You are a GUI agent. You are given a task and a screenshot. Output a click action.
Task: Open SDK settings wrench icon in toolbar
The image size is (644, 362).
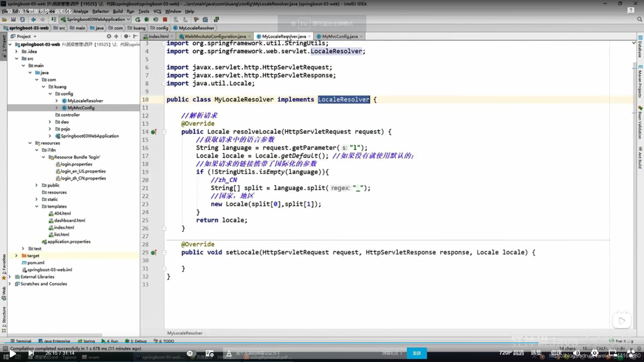(196, 20)
